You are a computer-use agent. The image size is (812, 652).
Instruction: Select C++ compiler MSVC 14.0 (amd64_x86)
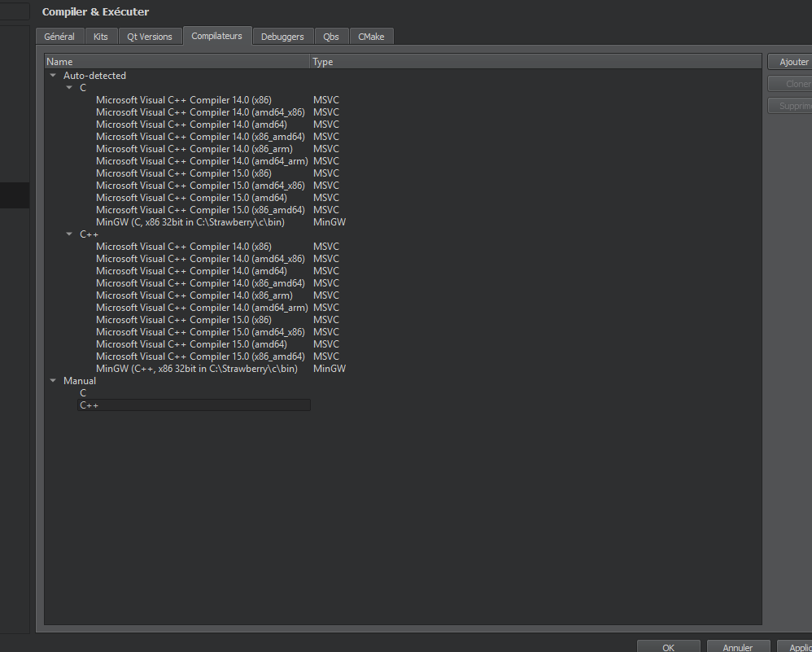point(200,259)
